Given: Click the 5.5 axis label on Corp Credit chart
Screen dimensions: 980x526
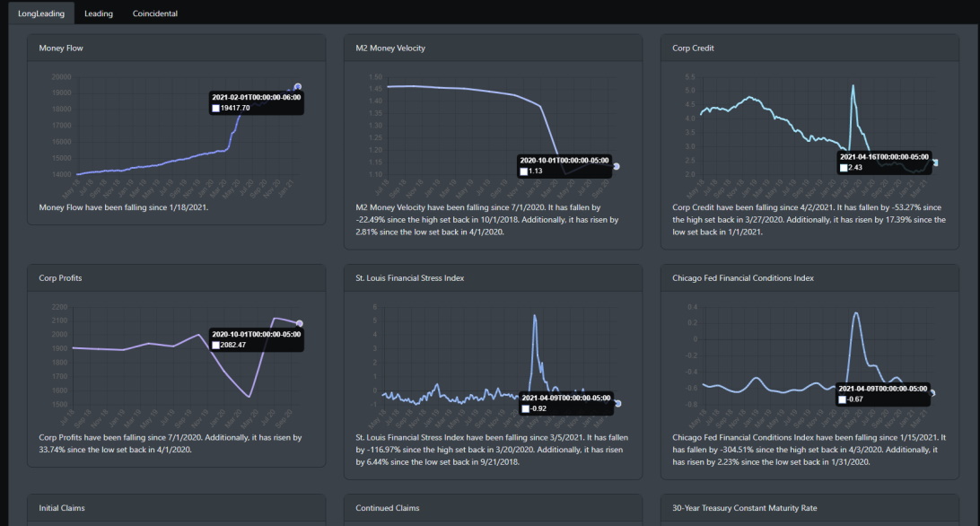Looking at the screenshot, I should click(x=690, y=77).
